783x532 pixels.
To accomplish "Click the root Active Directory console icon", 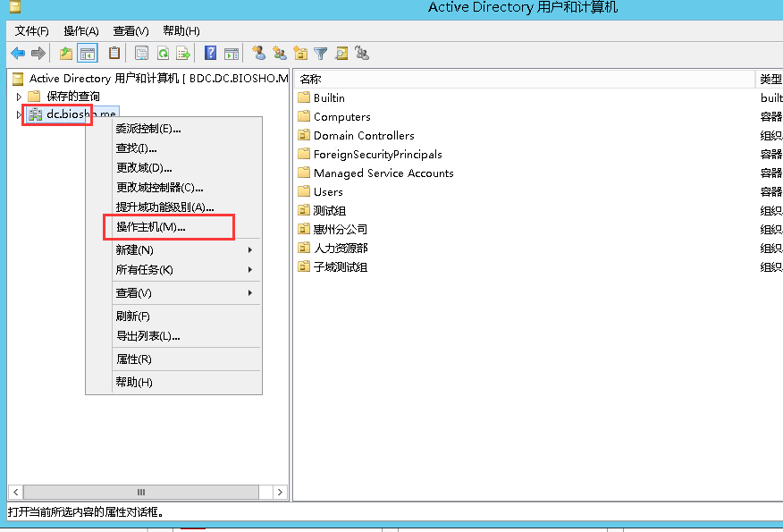I will click(x=18, y=79).
